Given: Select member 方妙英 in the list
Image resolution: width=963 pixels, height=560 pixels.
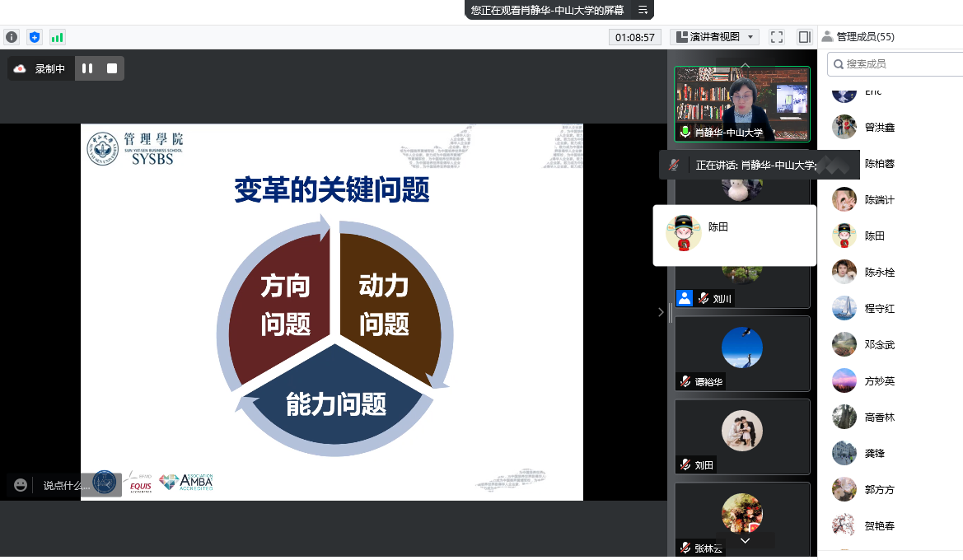Looking at the screenshot, I should [x=879, y=381].
